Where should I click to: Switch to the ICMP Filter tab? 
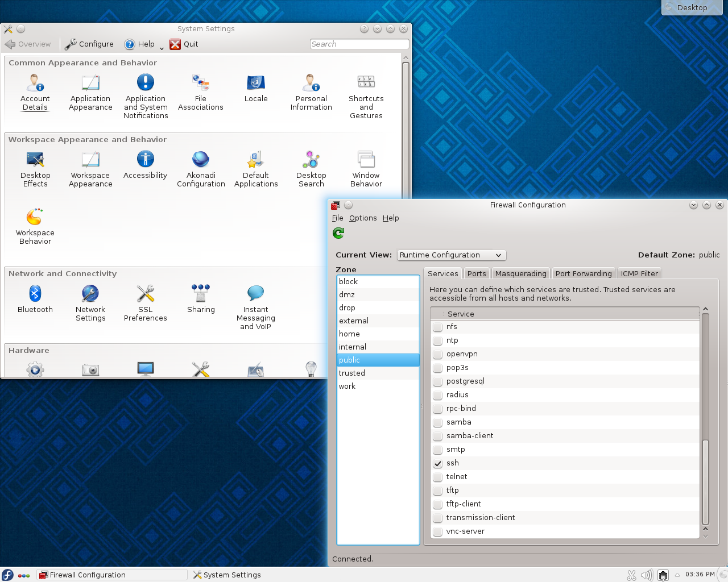pyautogui.click(x=639, y=273)
